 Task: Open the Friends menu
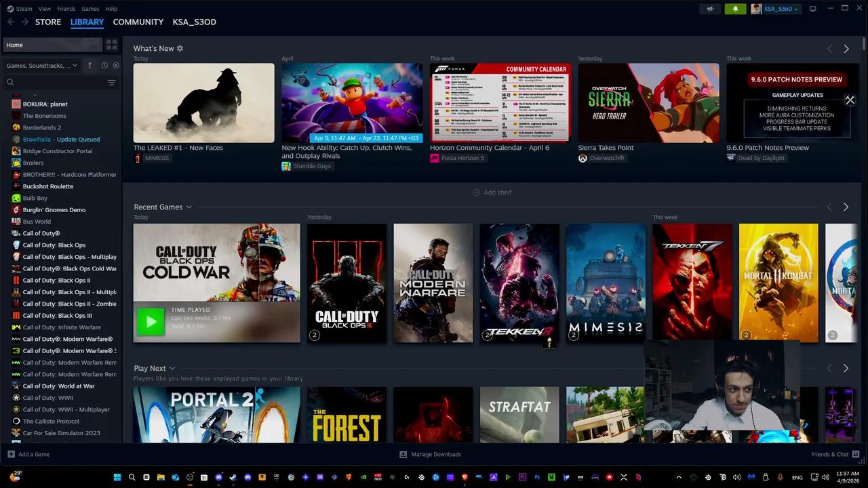(66, 9)
